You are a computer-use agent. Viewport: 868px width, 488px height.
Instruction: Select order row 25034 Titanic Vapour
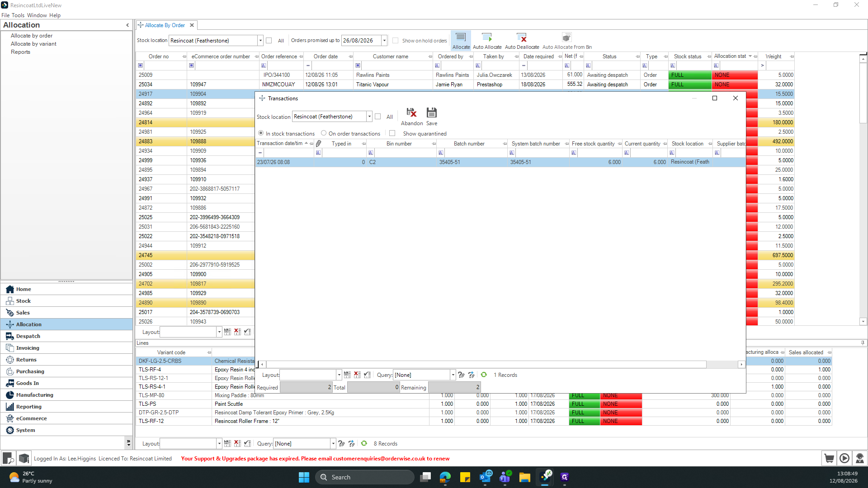pyautogui.click(x=466, y=84)
